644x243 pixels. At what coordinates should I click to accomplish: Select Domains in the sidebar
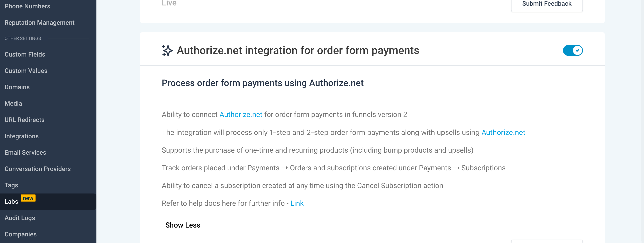pos(17,87)
